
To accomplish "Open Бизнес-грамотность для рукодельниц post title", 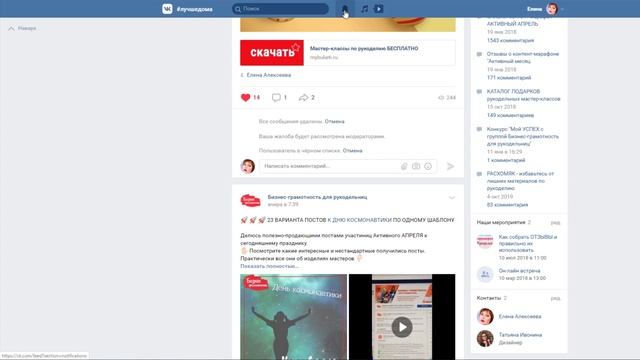I will tap(317, 197).
